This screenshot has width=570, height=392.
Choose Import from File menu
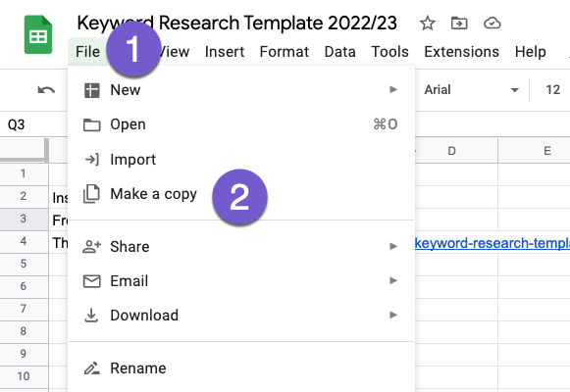pos(241,159)
